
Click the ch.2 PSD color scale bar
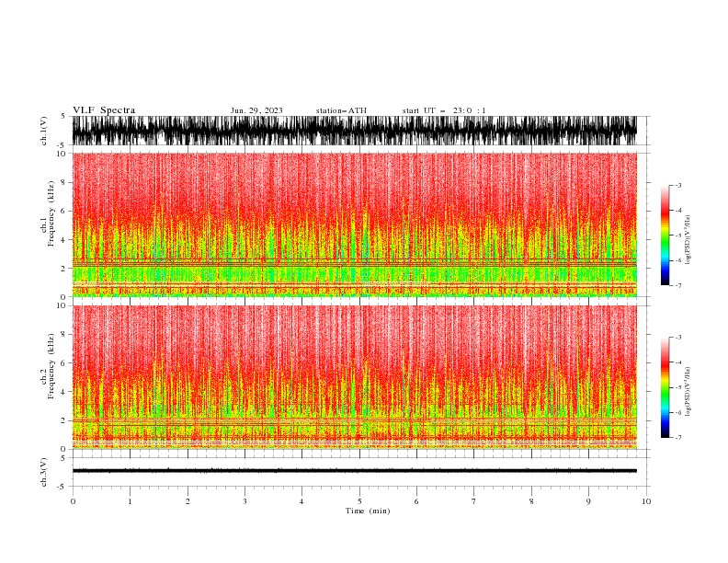(x=665, y=387)
